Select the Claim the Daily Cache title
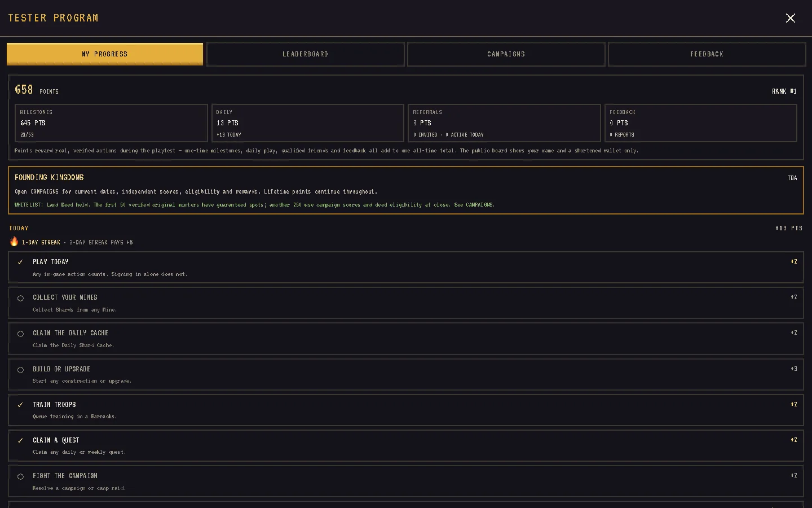This screenshot has width=812, height=508. coord(70,333)
